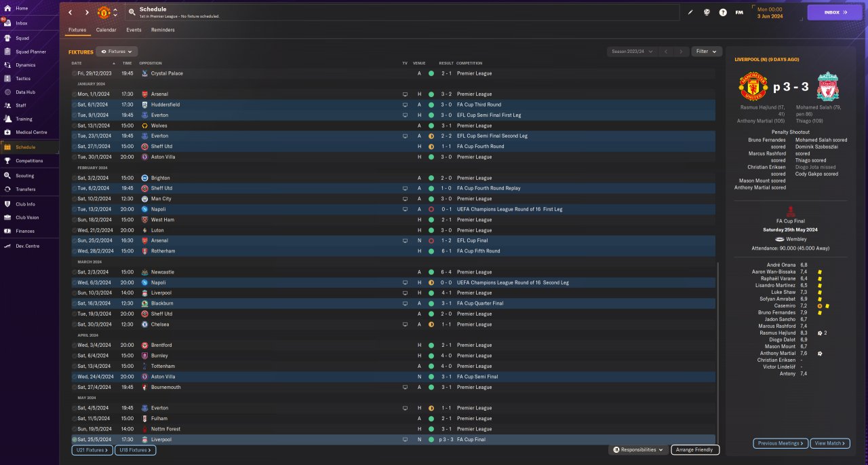The height and width of the screenshot is (465, 868).
Task: Open the Squad Planner sidebar icon
Action: pos(7,52)
